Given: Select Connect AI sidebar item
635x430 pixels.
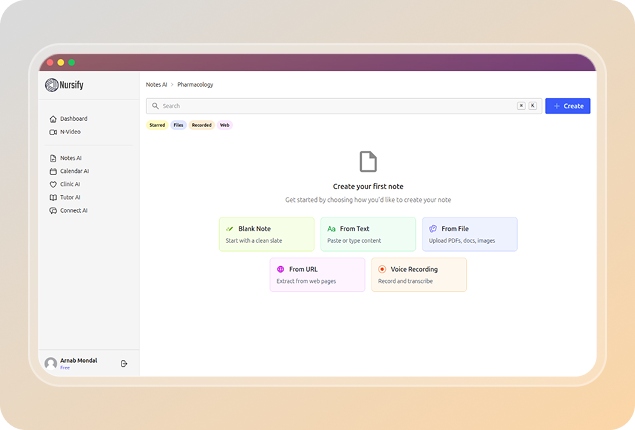Looking at the screenshot, I should coord(73,210).
